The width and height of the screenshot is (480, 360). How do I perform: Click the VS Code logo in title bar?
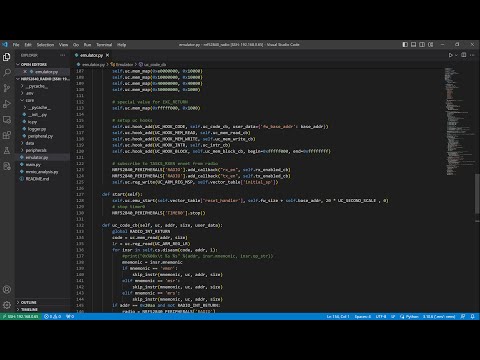tap(5, 44)
